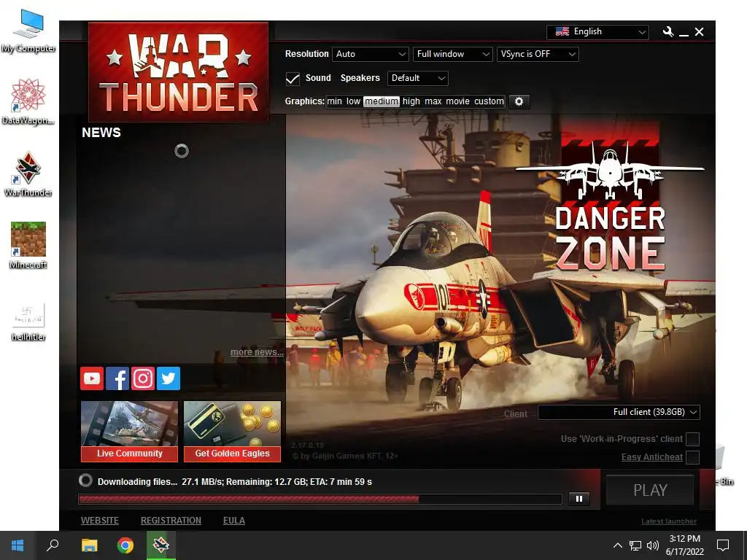
Task: Open the EULA link
Action: [x=234, y=521]
